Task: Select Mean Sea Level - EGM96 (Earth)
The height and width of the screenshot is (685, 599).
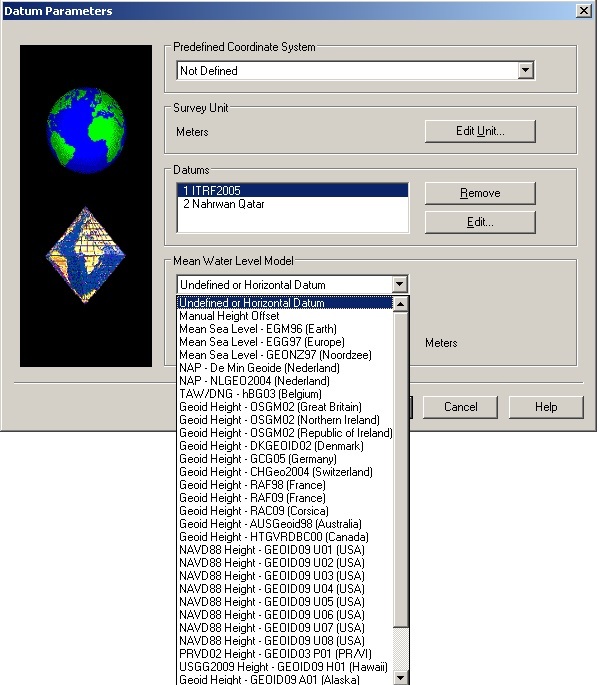Action: [x=285, y=329]
